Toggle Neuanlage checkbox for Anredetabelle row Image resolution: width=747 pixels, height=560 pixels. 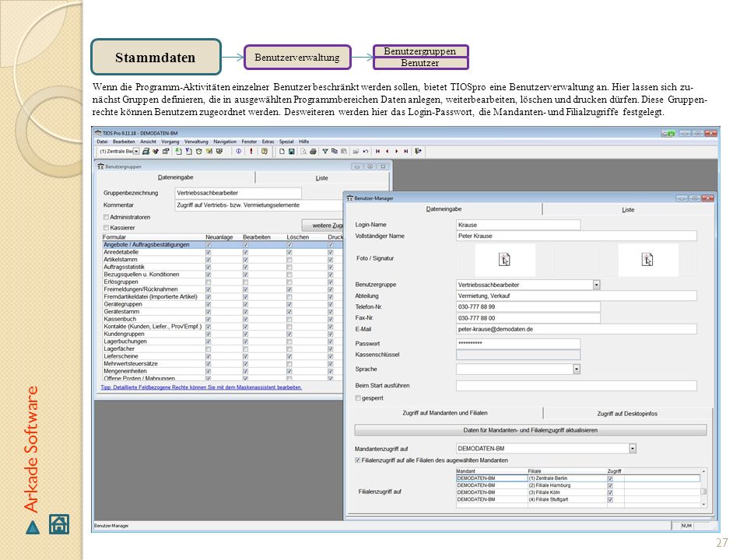pyautogui.click(x=209, y=252)
